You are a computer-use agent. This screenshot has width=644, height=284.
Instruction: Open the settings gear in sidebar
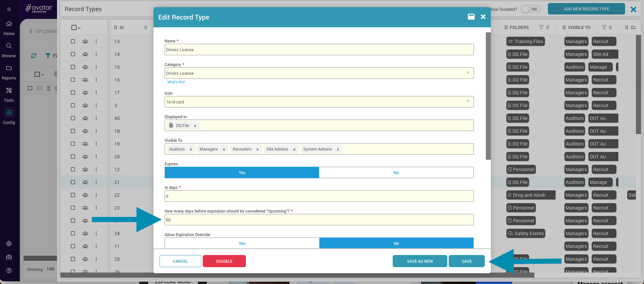click(9, 244)
